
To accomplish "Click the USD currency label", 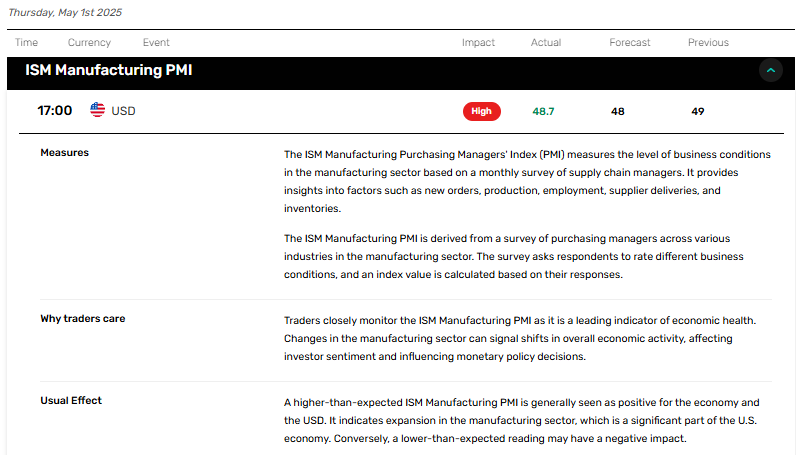I will click(x=123, y=111).
